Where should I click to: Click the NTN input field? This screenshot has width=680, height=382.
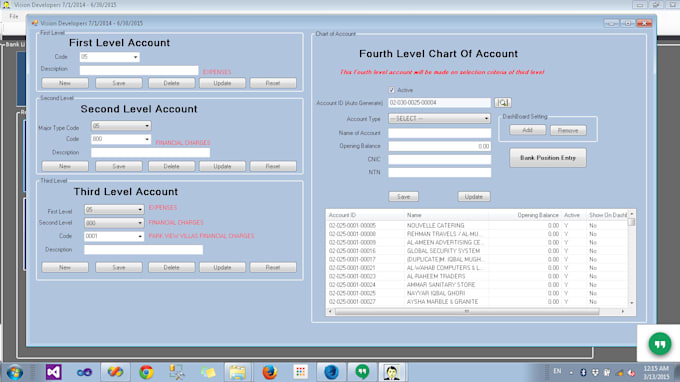(439, 172)
